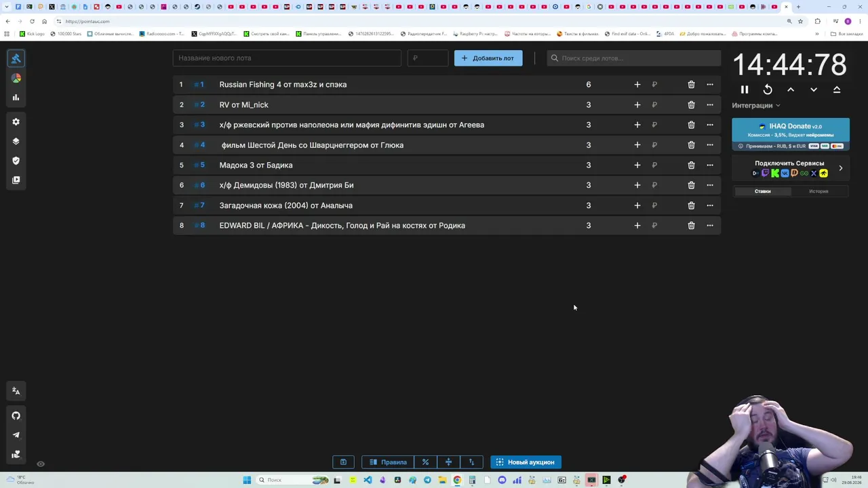Decrease timer with the down chevron
Viewport: 868px width, 488px height.
814,89
